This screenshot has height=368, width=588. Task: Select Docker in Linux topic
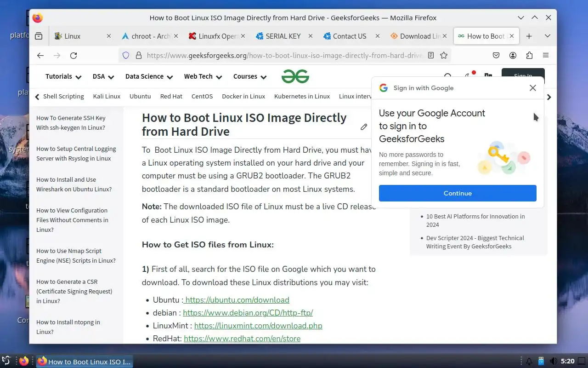[243, 96]
